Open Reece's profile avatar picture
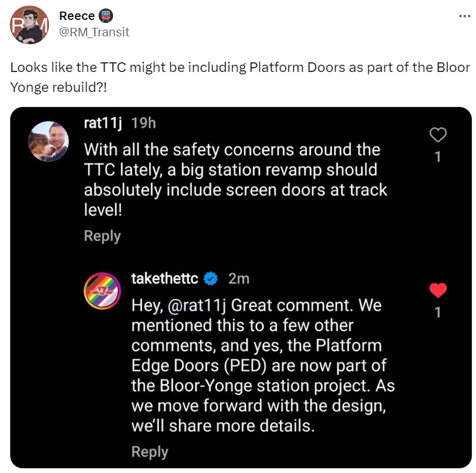This screenshot has height=473, width=476. point(29,24)
